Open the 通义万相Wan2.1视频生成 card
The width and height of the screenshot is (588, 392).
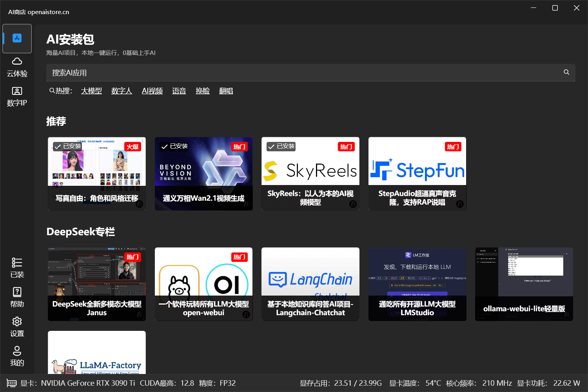tap(204, 174)
